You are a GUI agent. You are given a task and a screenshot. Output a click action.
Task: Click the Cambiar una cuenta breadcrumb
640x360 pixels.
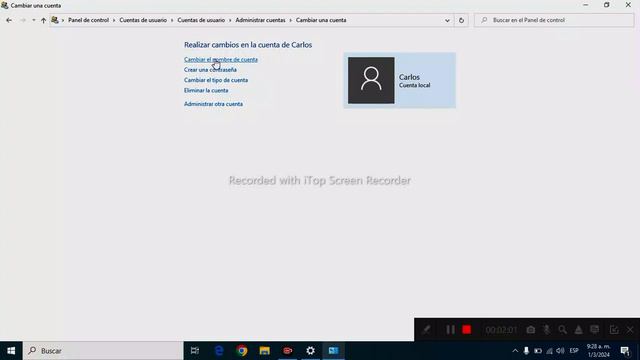321,20
